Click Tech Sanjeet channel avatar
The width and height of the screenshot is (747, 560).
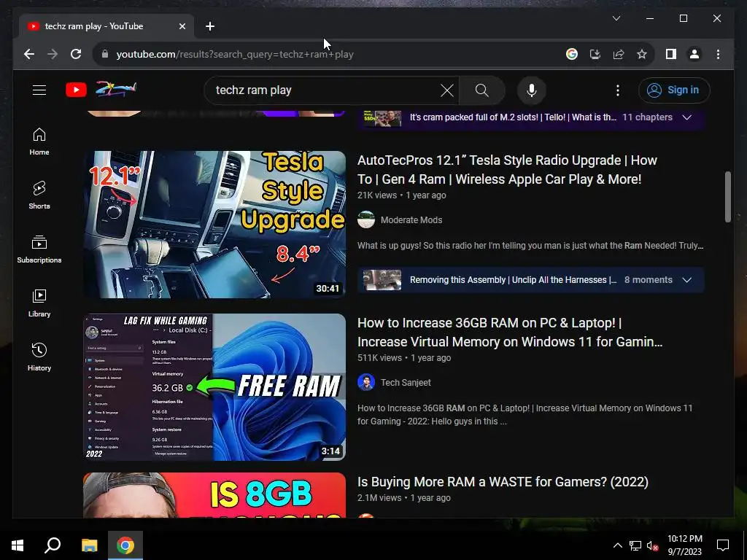(x=366, y=383)
